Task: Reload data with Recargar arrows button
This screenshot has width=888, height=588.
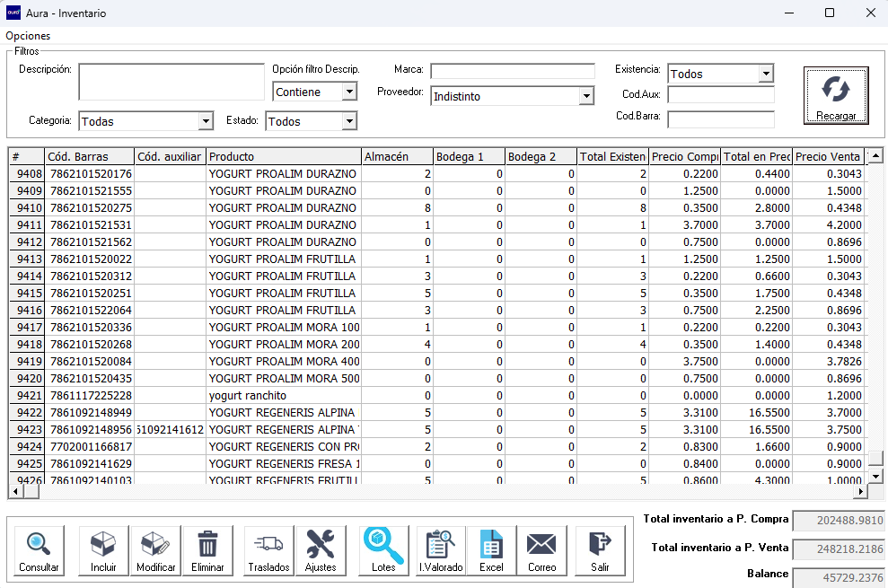Action: click(x=836, y=95)
